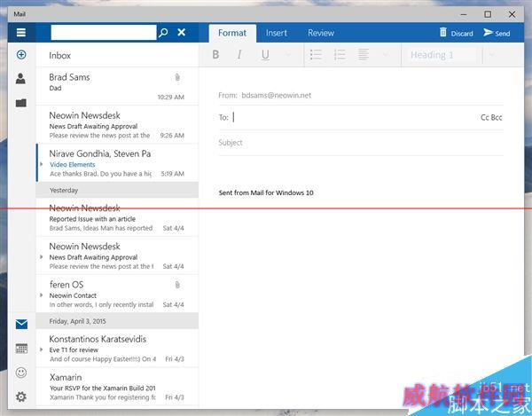Open Neowin Newsdesk 9:26 AM email
The height and width of the screenshot is (416, 532).
pos(117,124)
